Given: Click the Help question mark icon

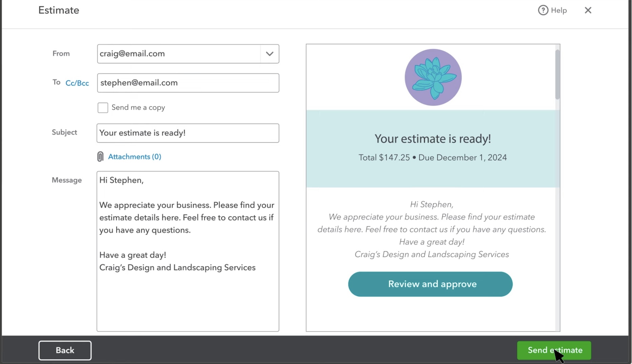Looking at the screenshot, I should click(543, 10).
